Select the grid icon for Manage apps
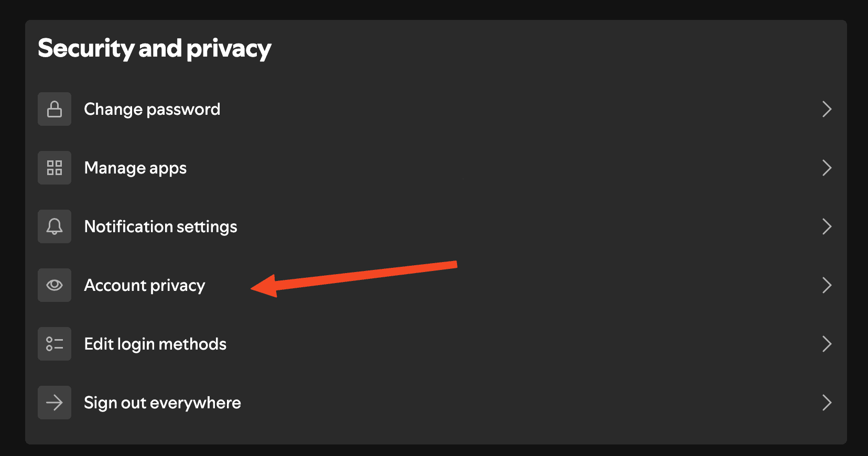This screenshot has height=456, width=868. pyautogui.click(x=54, y=168)
